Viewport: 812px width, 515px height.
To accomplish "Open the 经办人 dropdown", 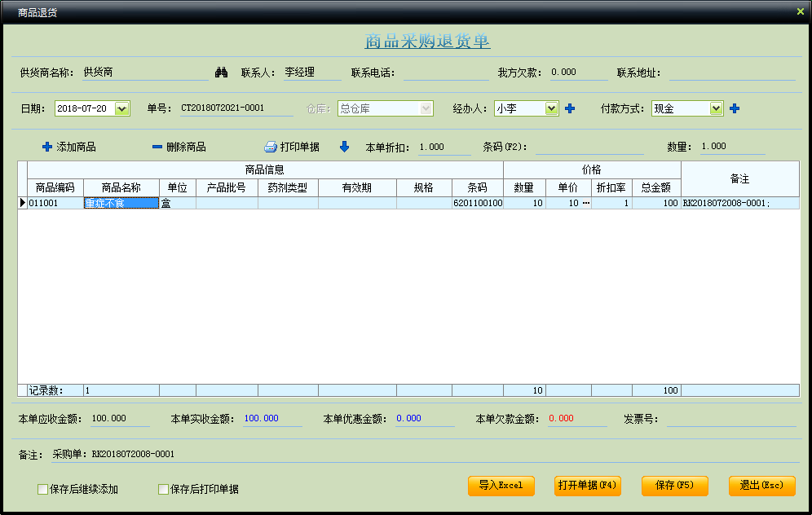I will (x=551, y=108).
